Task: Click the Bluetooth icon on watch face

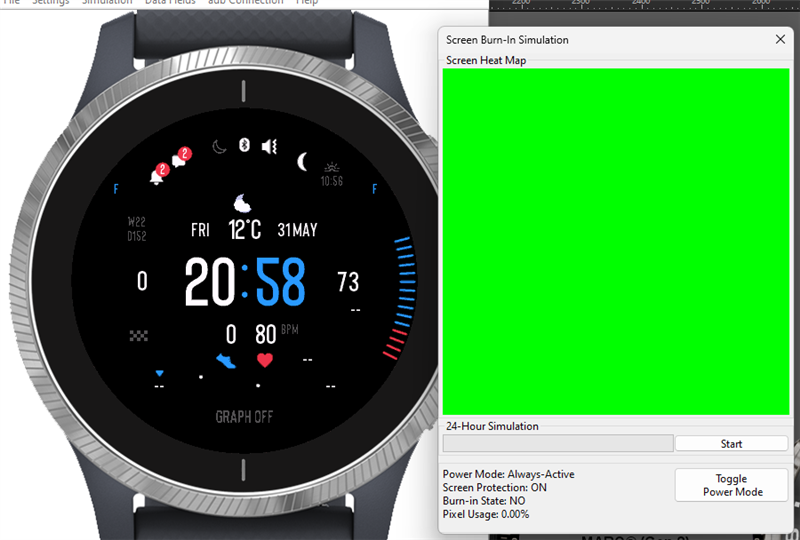Action: click(244, 145)
